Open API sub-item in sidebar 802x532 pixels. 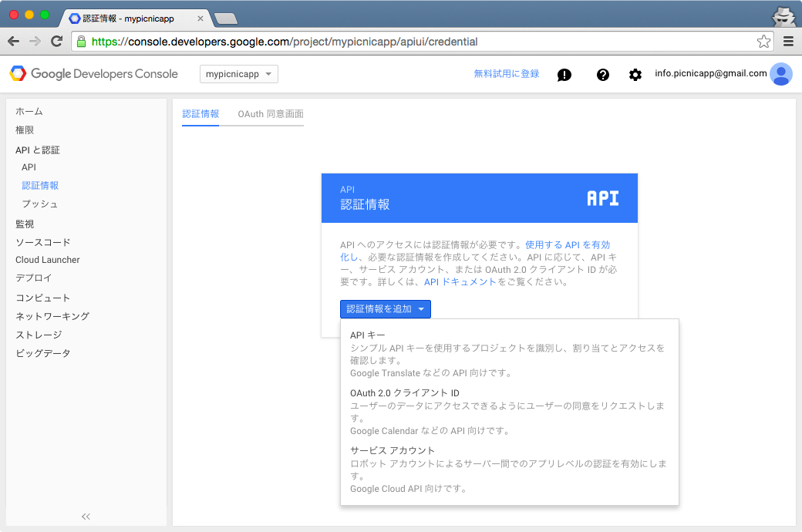coord(29,167)
